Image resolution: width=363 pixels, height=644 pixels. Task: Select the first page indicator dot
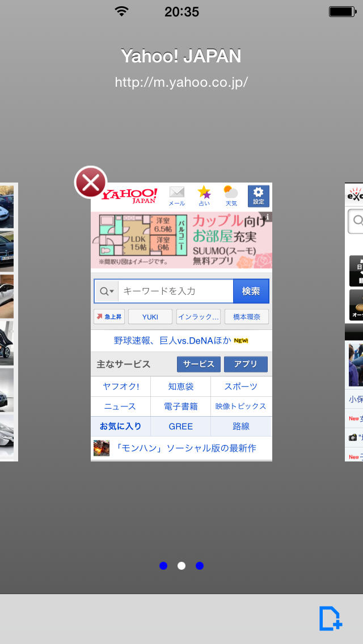click(163, 566)
